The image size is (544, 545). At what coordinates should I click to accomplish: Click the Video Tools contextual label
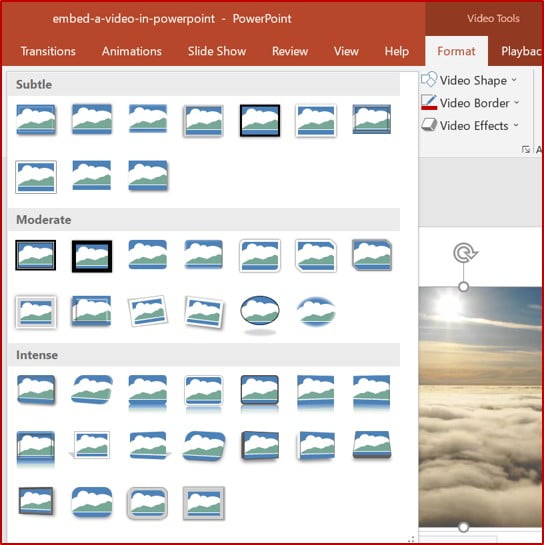(493, 18)
